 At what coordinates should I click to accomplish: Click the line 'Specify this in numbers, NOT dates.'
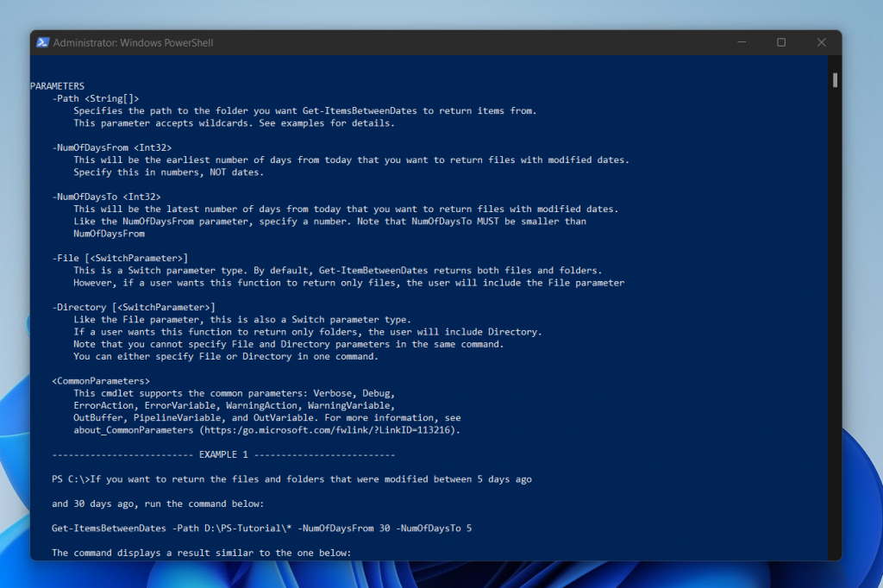pyautogui.click(x=168, y=172)
